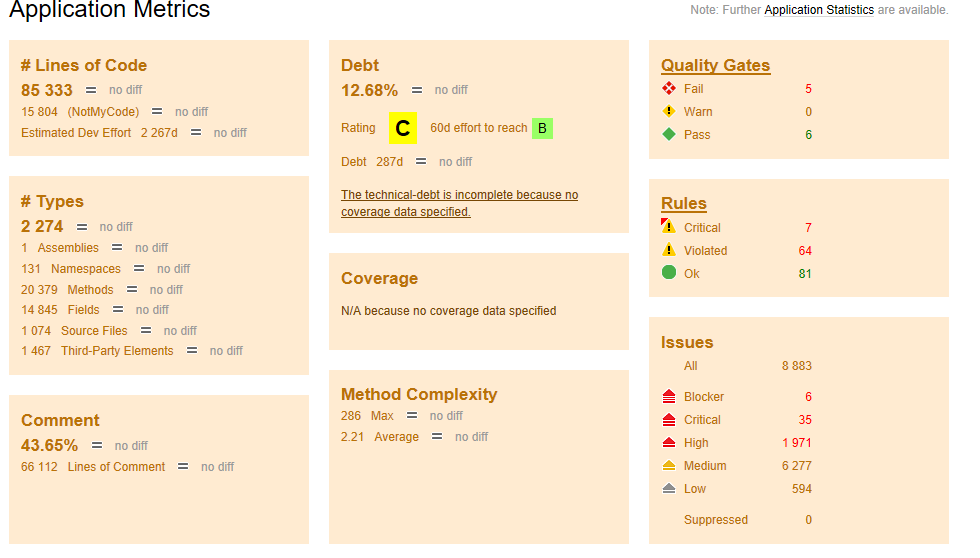This screenshot has height=558, width=980.
Task: Click the Application Metrics page title
Action: tap(109, 10)
